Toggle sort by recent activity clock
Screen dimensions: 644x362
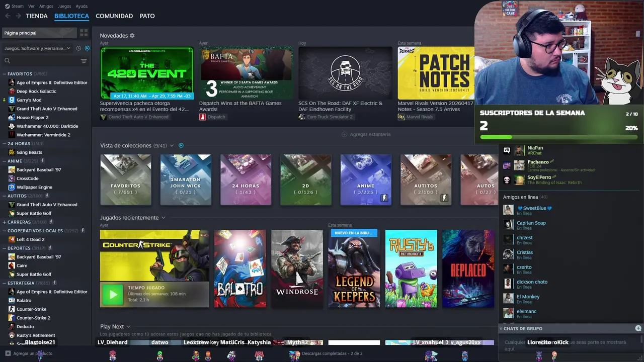pos(78,48)
